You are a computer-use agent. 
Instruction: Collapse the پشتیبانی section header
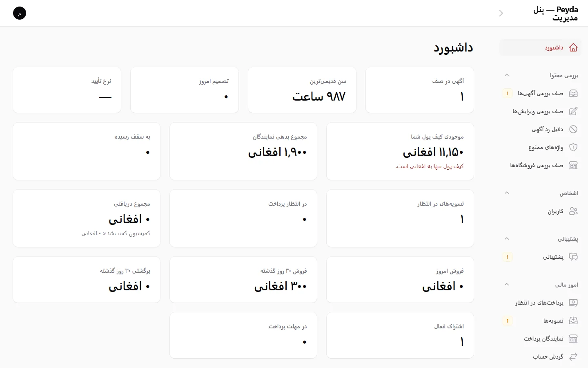pyautogui.click(x=507, y=239)
